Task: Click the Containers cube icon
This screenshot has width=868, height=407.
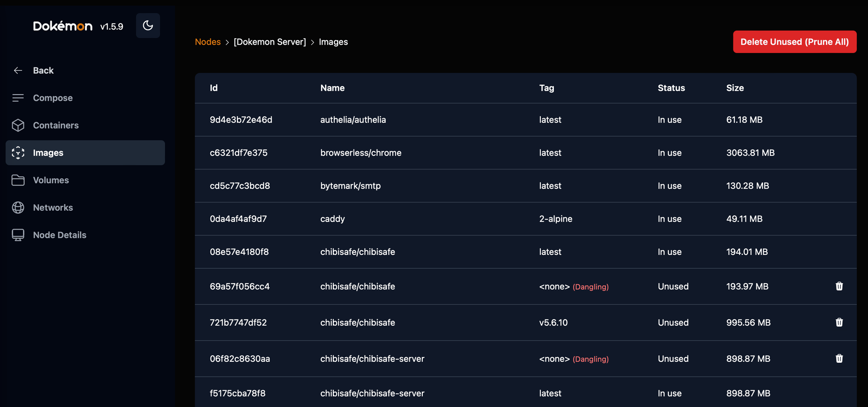Action: pyautogui.click(x=18, y=125)
